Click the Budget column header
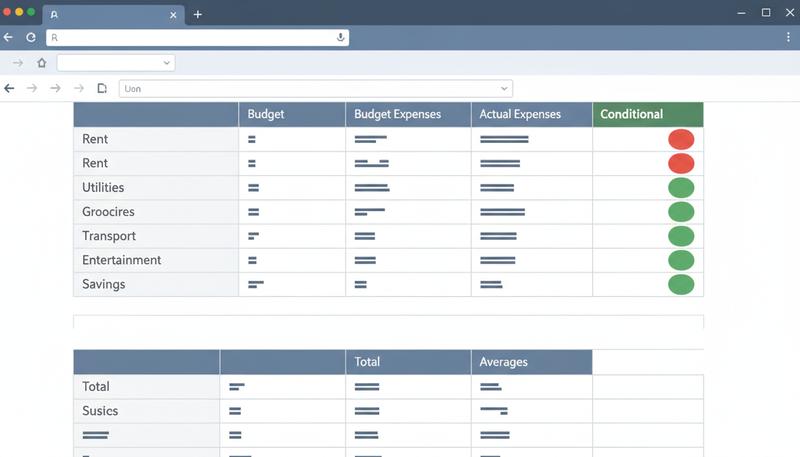Image resolution: width=800 pixels, height=457 pixels. (292, 114)
